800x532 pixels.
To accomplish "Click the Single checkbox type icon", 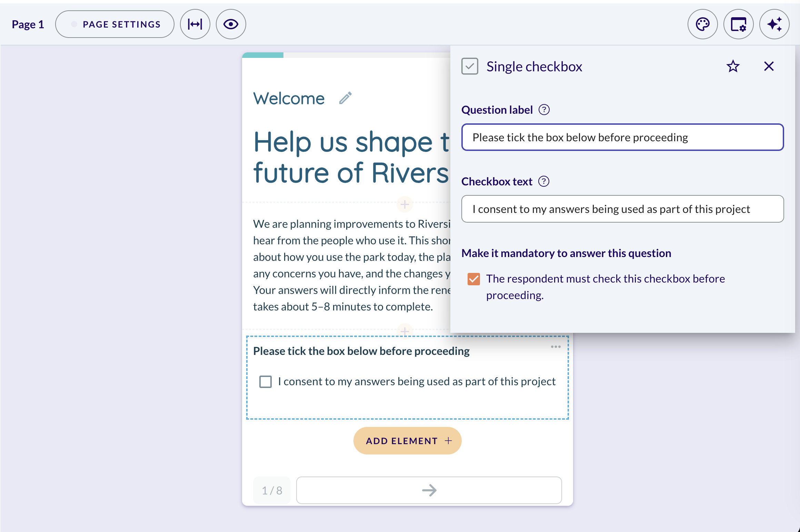I will (470, 66).
